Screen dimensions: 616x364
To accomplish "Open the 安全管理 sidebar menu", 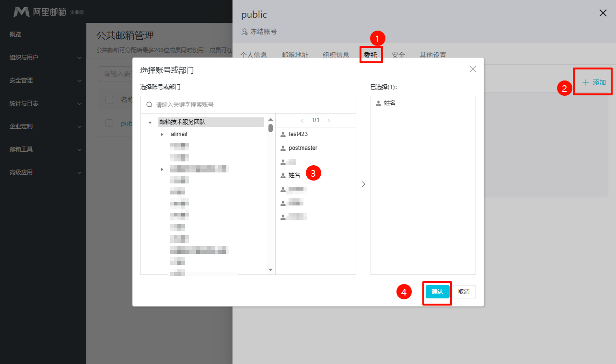I will coord(43,80).
